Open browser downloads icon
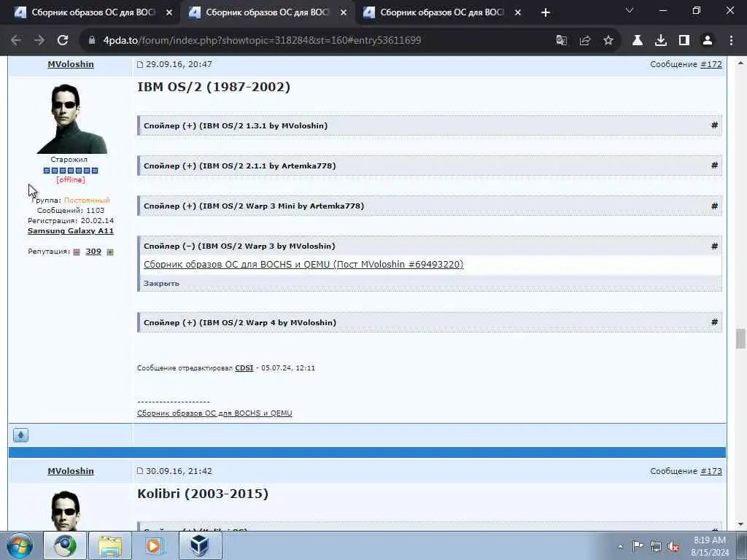 [661, 41]
